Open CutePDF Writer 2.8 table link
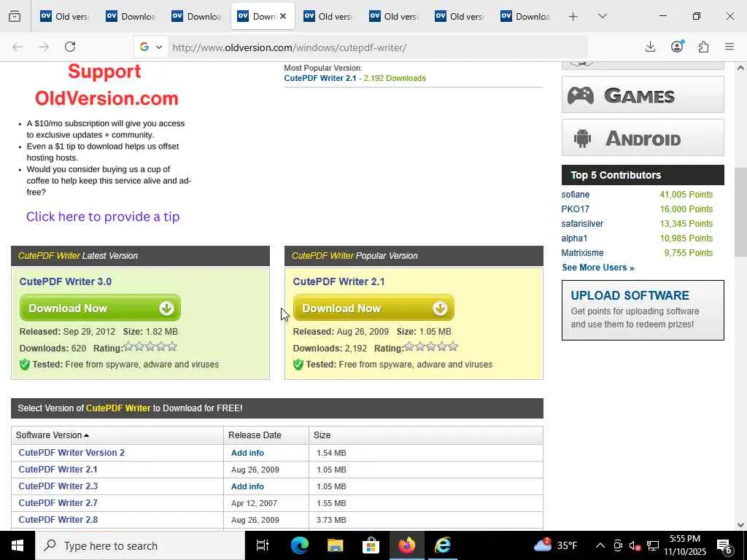The width and height of the screenshot is (747, 560). pyautogui.click(x=58, y=520)
